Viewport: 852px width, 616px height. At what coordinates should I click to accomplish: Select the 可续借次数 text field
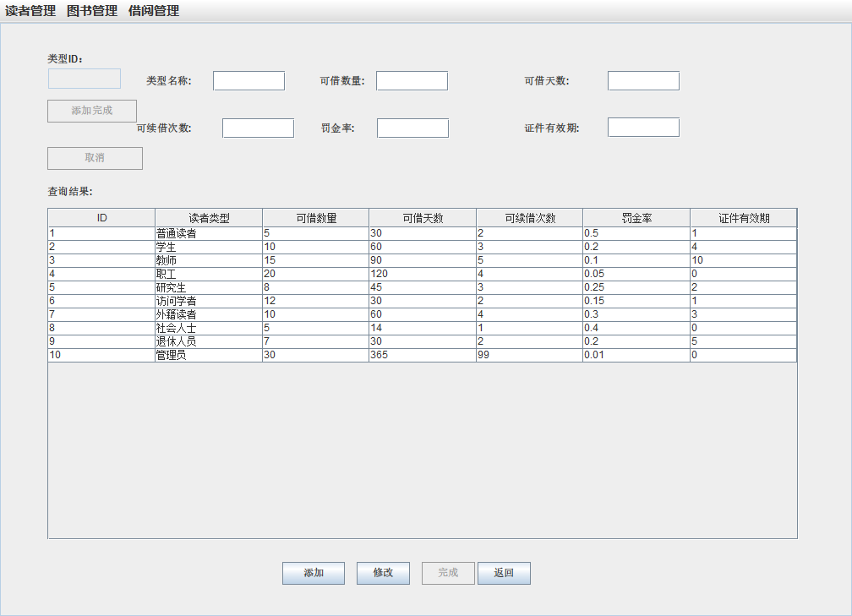tap(258, 128)
